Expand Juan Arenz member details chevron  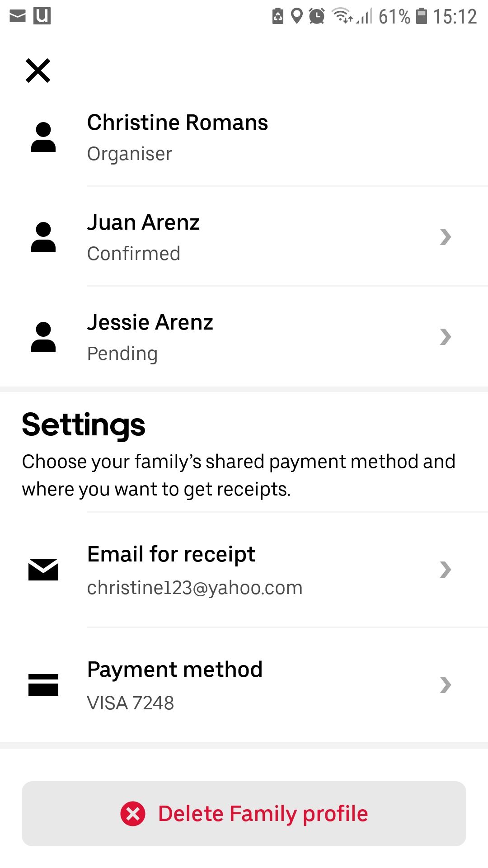point(446,237)
